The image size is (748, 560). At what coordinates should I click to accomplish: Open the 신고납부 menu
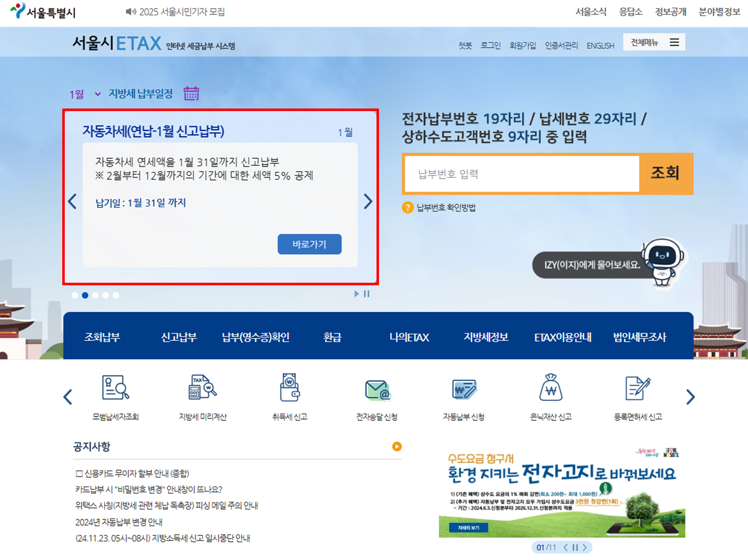pyautogui.click(x=179, y=337)
